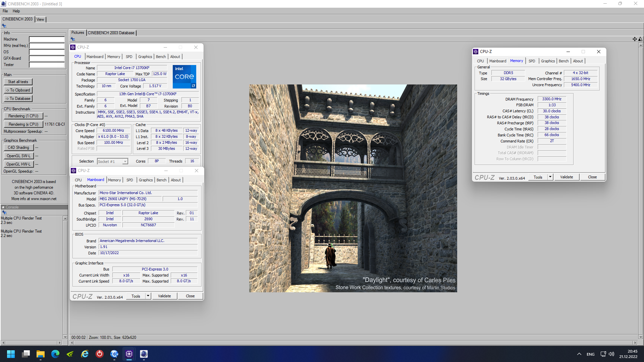Click the OS input field
The height and width of the screenshot is (362, 644).
pos(47,52)
